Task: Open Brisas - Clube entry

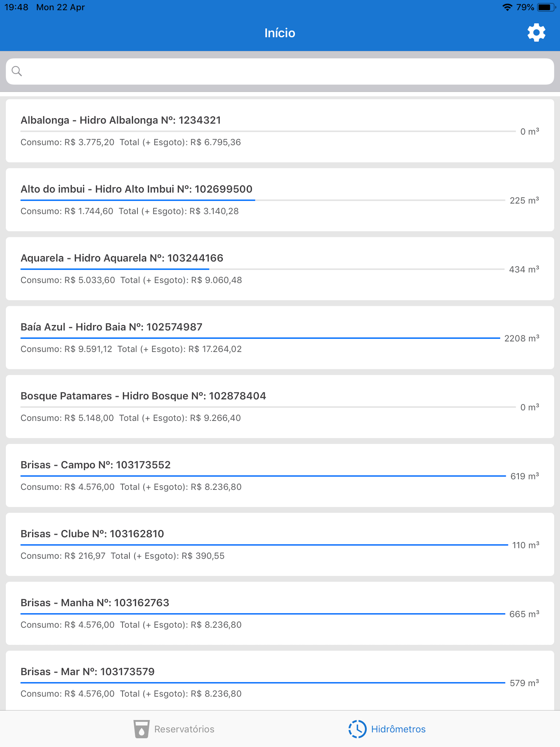Action: pos(280,544)
